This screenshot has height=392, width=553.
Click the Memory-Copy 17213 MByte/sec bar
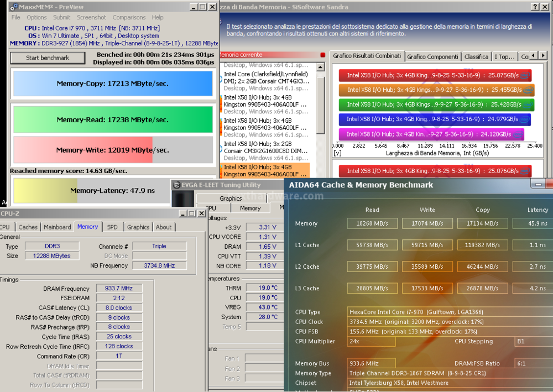tap(113, 83)
